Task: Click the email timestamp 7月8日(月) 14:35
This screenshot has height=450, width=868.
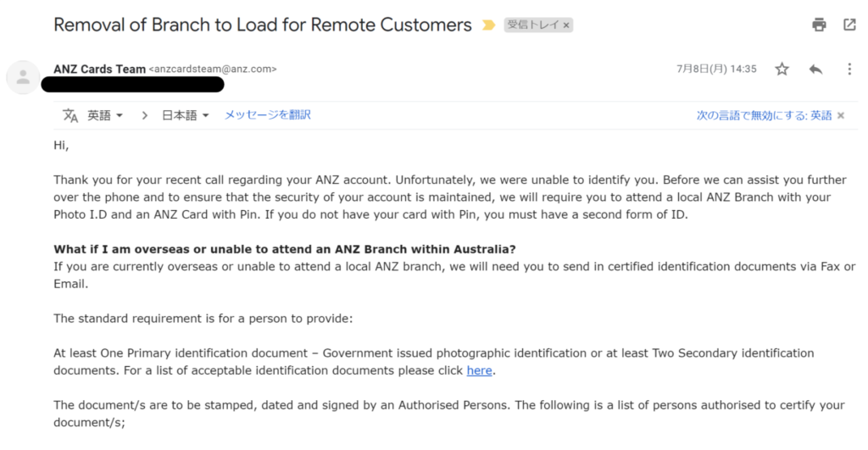Action: [716, 69]
